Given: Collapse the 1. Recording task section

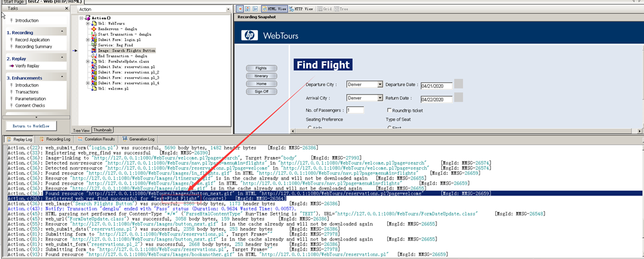Looking at the screenshot, I should point(62,32).
